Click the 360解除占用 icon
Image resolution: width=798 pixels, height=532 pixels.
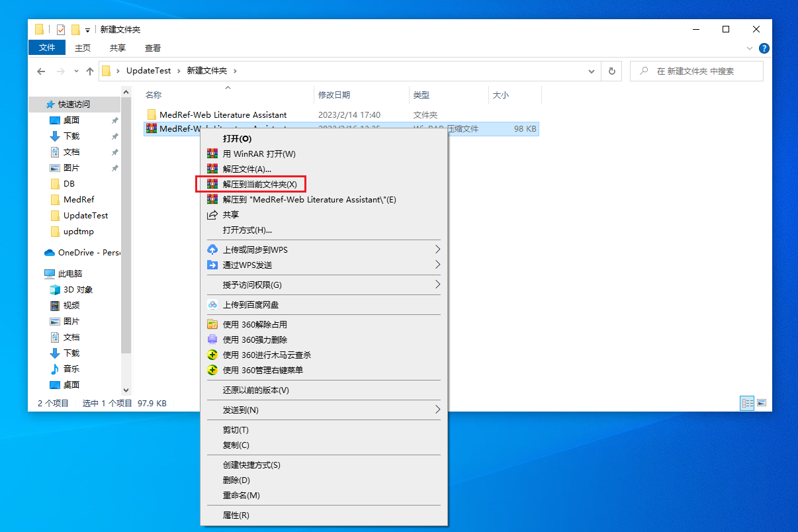click(x=212, y=325)
